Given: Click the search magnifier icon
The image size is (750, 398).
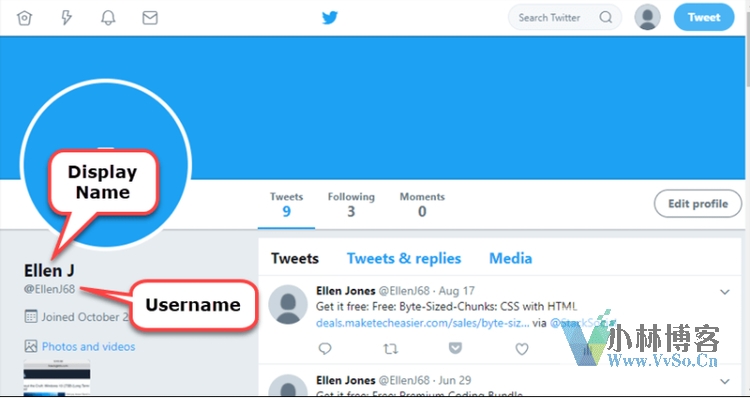Looking at the screenshot, I should tap(606, 18).
